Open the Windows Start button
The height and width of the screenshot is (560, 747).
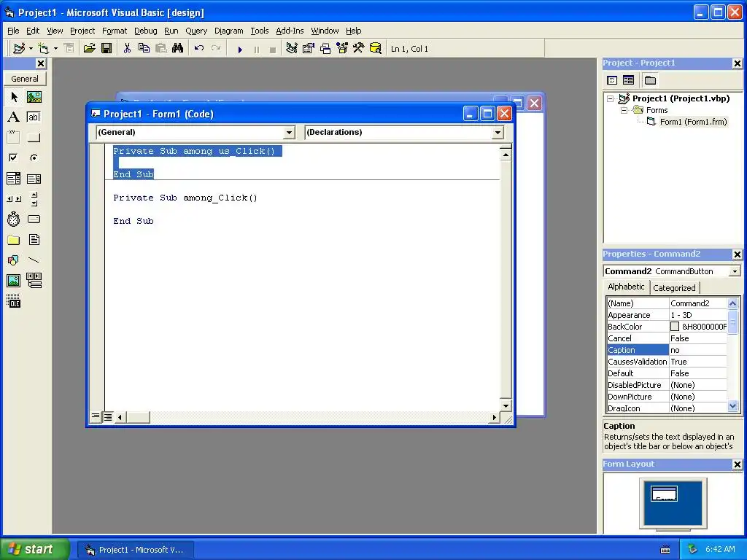pyautogui.click(x=35, y=549)
